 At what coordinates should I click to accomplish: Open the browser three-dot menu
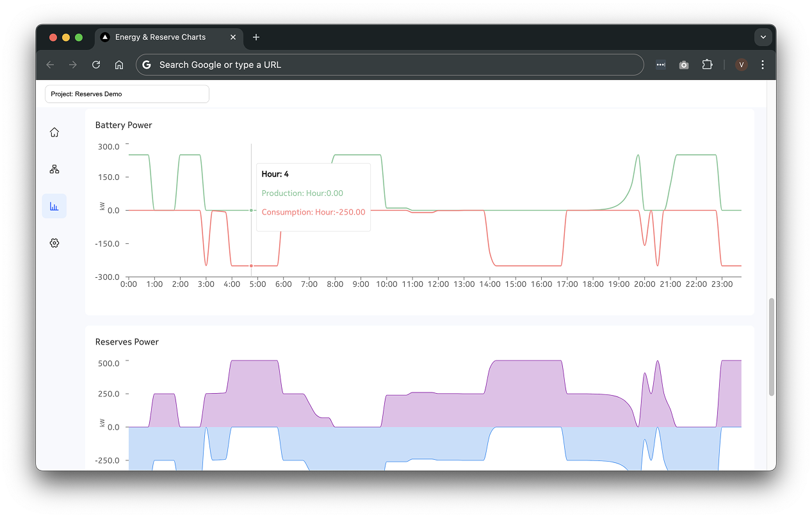pyautogui.click(x=762, y=65)
